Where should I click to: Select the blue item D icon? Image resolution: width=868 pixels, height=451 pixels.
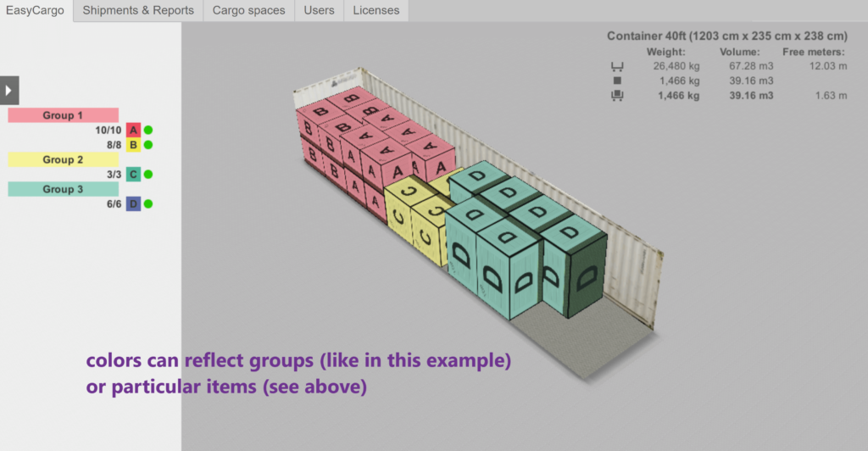pyautogui.click(x=133, y=204)
